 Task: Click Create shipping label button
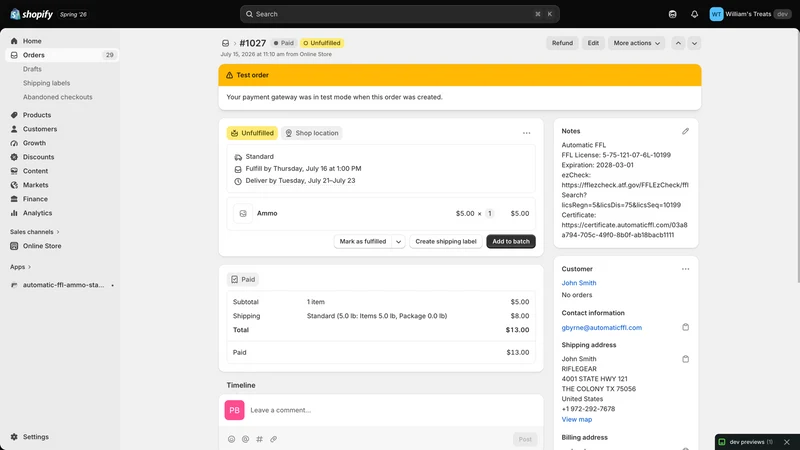(445, 241)
